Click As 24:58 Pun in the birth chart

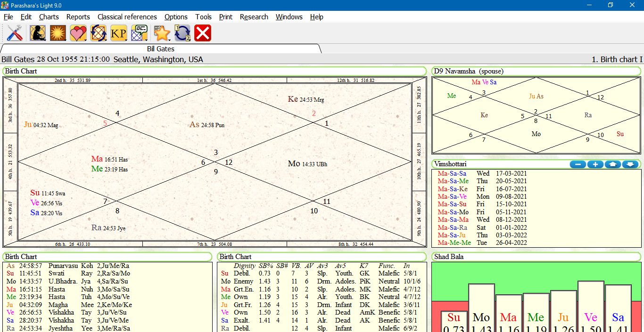[x=207, y=125]
